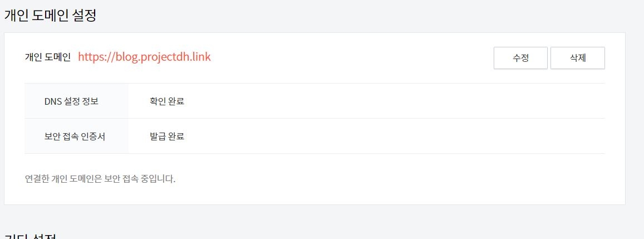Click the word 완료 in 발급 완료
Image resolution: width=644 pixels, height=239 pixels.
coord(176,136)
